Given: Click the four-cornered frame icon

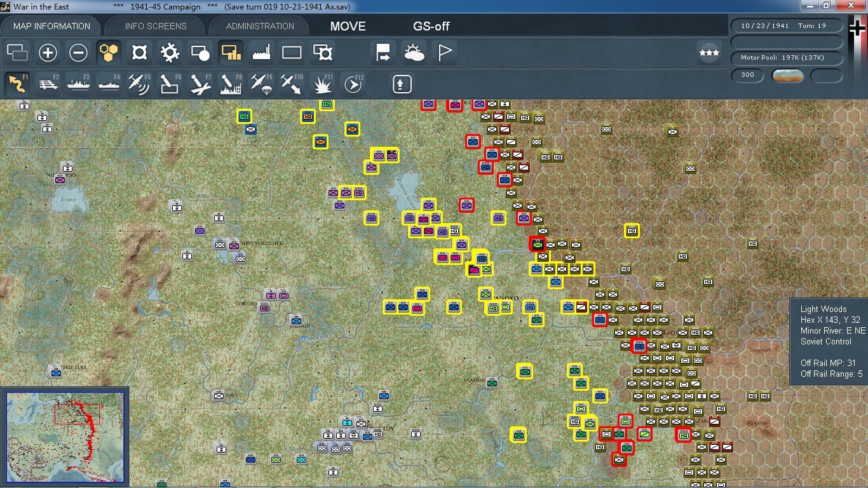Looking at the screenshot, I should [x=139, y=53].
